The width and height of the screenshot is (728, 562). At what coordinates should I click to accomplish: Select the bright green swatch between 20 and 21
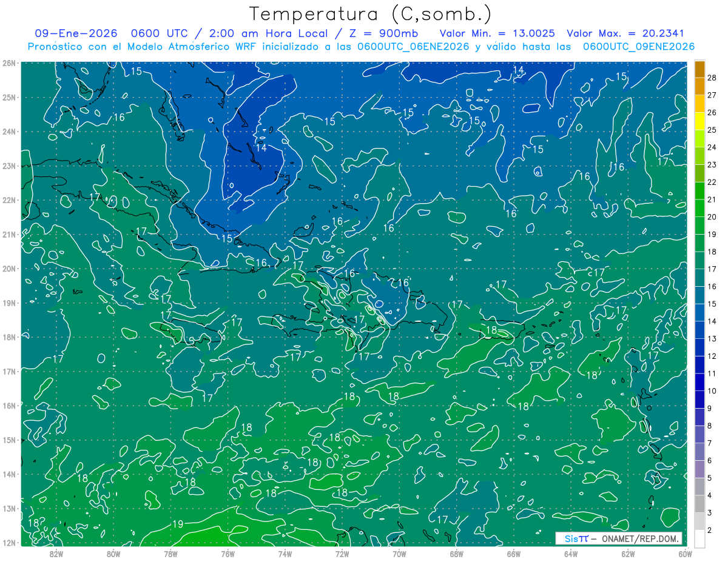(x=700, y=208)
